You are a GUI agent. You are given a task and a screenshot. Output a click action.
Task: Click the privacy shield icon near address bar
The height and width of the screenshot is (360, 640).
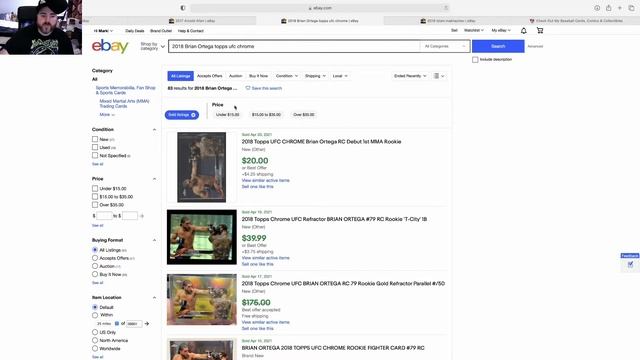pos(183,8)
